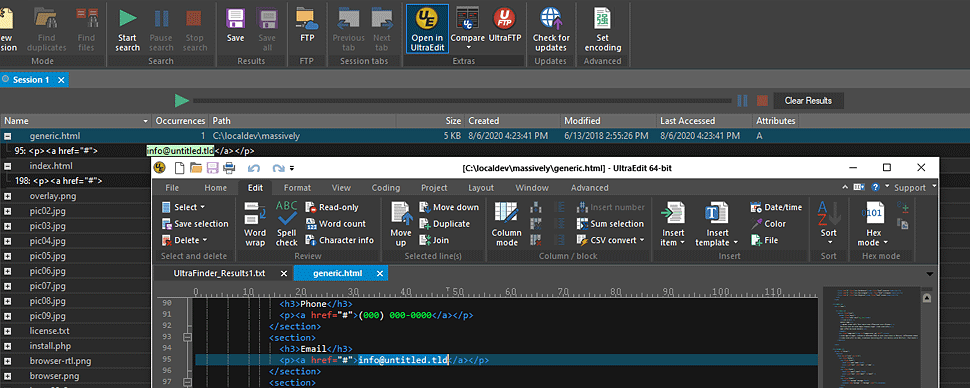The image size is (970, 388).
Task: Toggle Word wrap in UltraEdit
Action: 255,223
